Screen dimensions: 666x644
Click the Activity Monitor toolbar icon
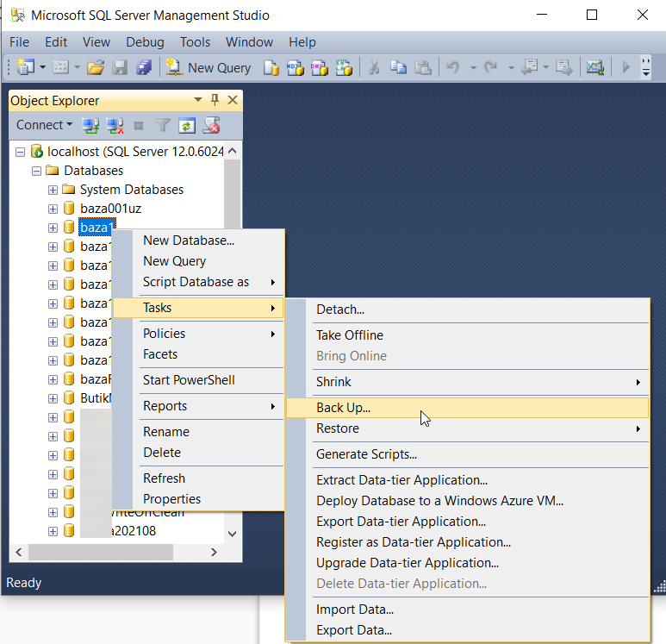[x=595, y=67]
